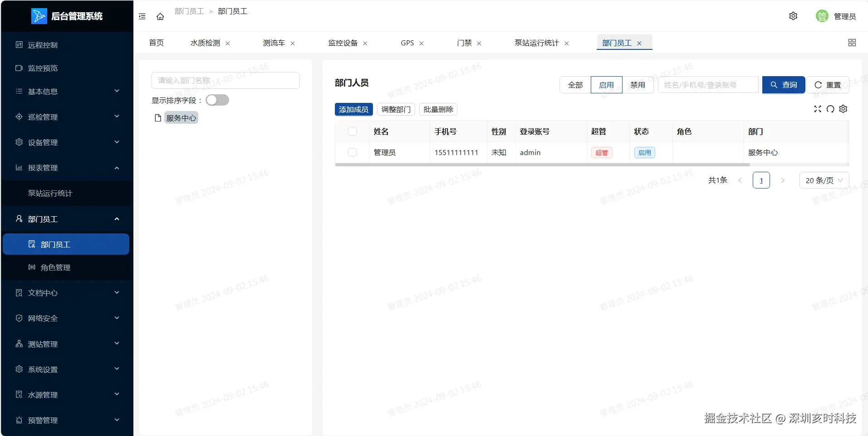Viewport: 868px width, 436px height.
Task: Select the 全部 status filter
Action: pos(575,85)
